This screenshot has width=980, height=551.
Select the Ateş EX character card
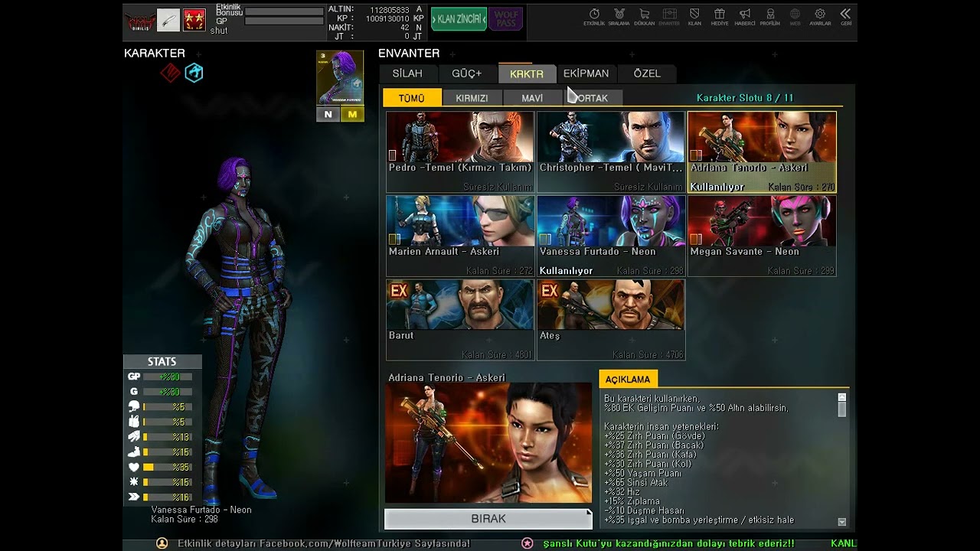click(x=611, y=319)
